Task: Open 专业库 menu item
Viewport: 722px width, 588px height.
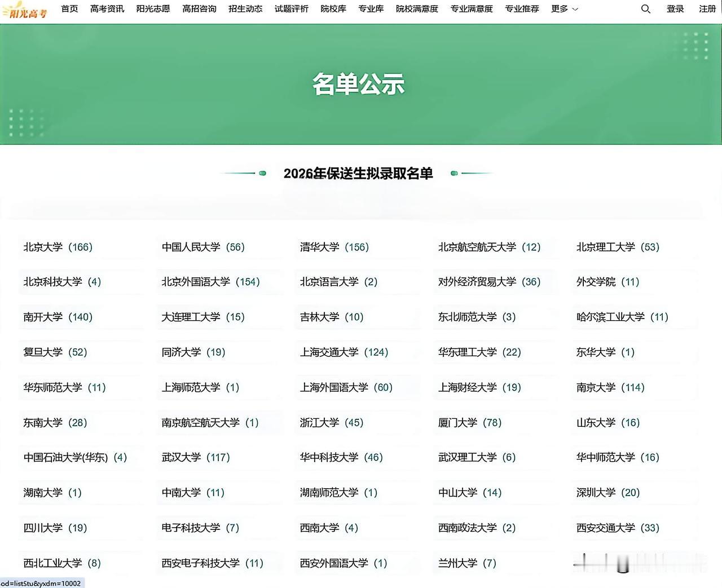Action: pos(371,9)
